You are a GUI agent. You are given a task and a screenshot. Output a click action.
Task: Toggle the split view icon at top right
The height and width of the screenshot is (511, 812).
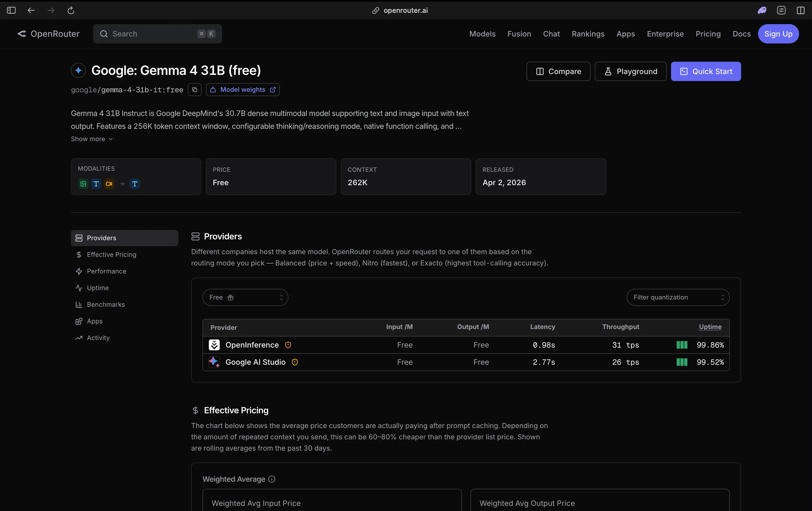(x=800, y=10)
